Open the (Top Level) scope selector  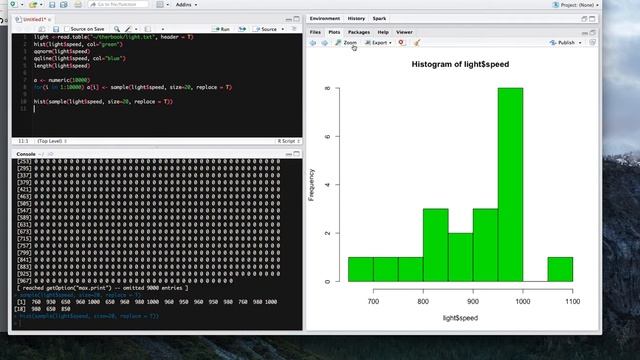[52, 141]
